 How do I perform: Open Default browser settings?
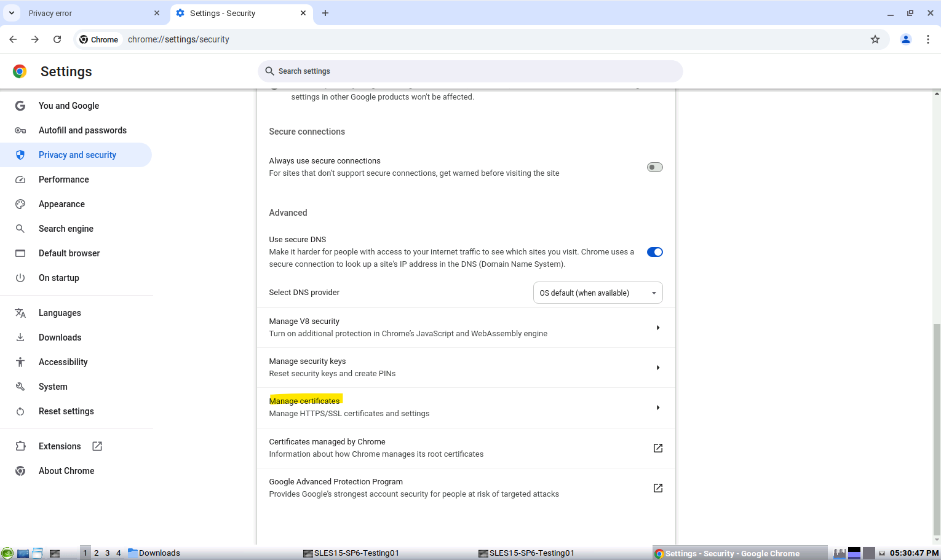coord(69,253)
